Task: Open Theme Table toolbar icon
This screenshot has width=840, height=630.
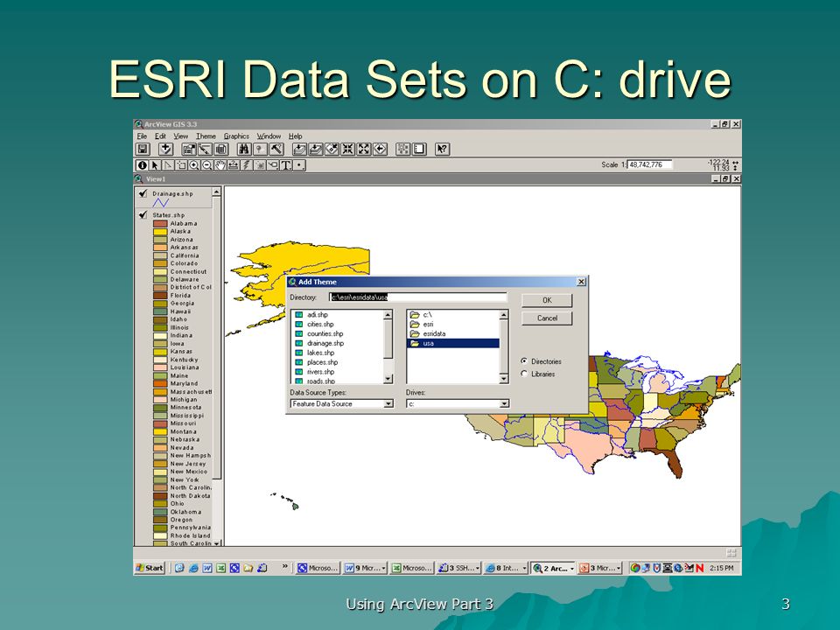Action: tap(221, 150)
